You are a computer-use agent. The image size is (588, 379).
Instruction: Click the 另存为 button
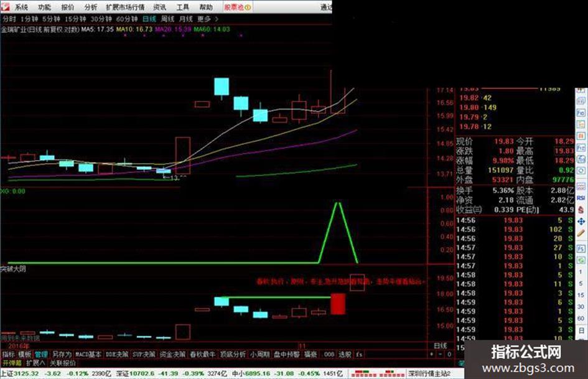61,354
